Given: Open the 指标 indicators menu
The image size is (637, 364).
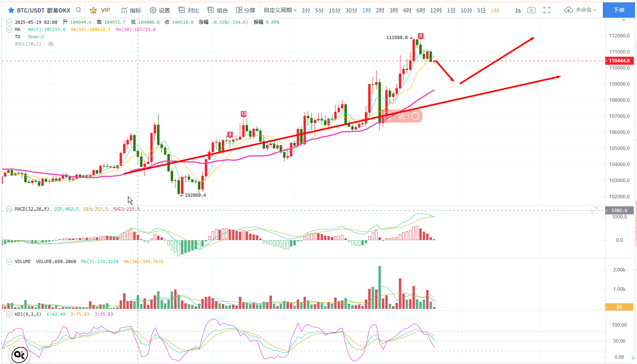Looking at the screenshot, I should click(x=131, y=10).
